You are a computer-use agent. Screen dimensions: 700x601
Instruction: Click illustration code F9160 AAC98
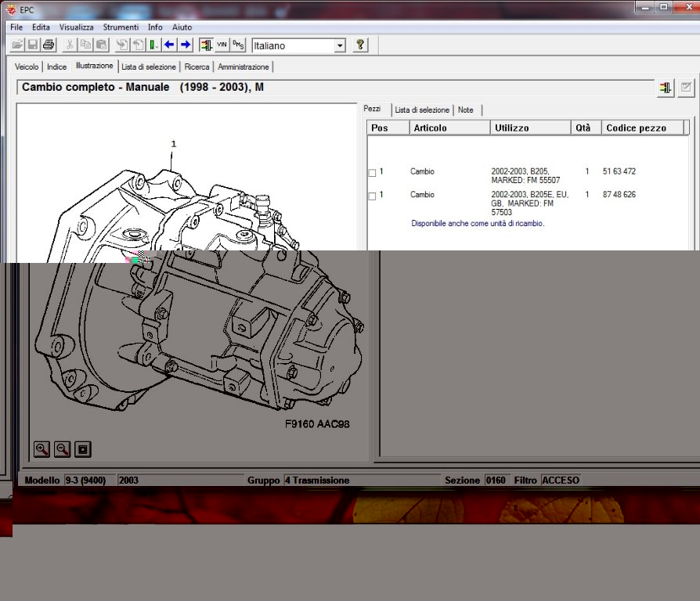(317, 424)
